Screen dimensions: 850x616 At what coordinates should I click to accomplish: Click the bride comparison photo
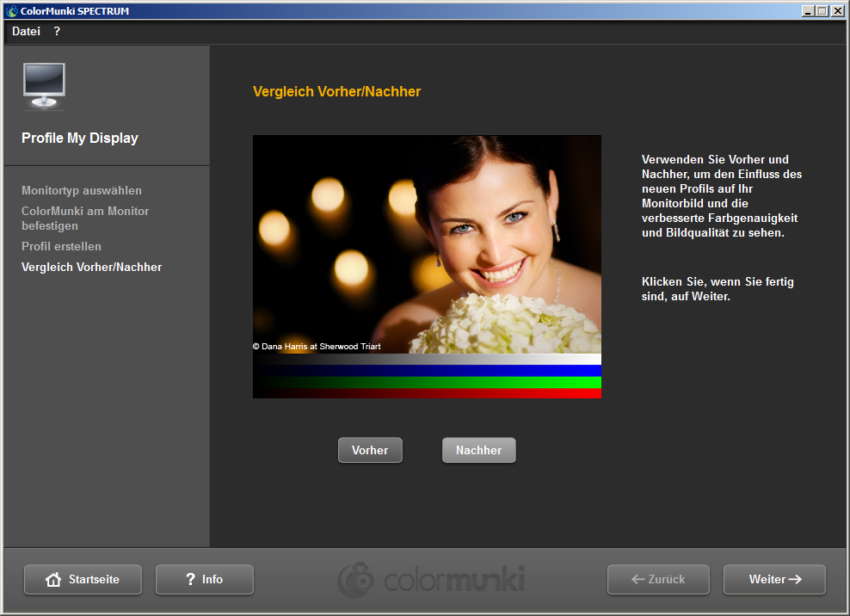(427, 244)
